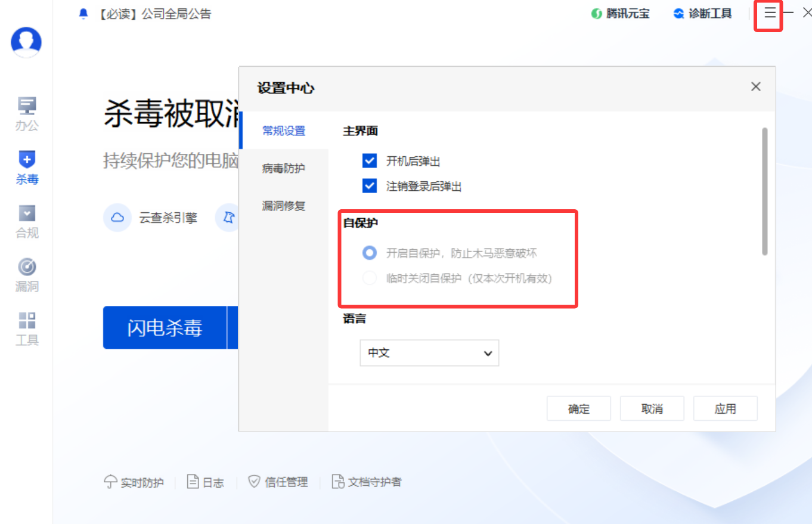Uncheck the 注销登录后弹出 checkbox
The image size is (812, 524).
tap(370, 186)
